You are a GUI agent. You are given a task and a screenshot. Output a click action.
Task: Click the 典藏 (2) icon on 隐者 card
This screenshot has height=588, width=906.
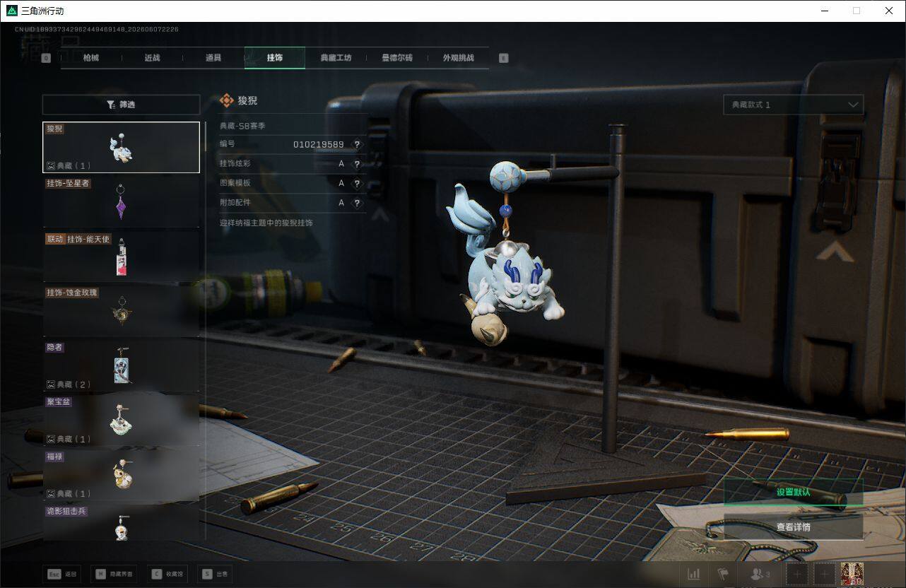[x=51, y=384]
